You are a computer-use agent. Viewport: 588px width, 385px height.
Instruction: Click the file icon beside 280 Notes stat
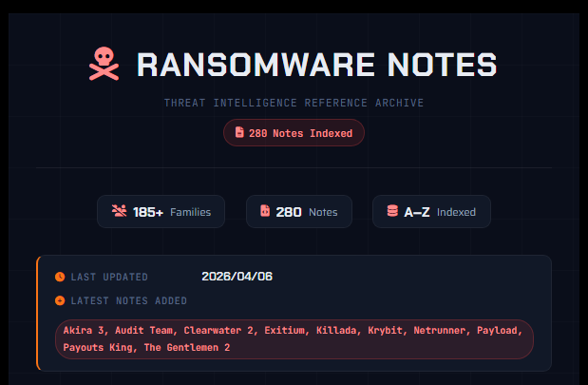[x=265, y=210]
